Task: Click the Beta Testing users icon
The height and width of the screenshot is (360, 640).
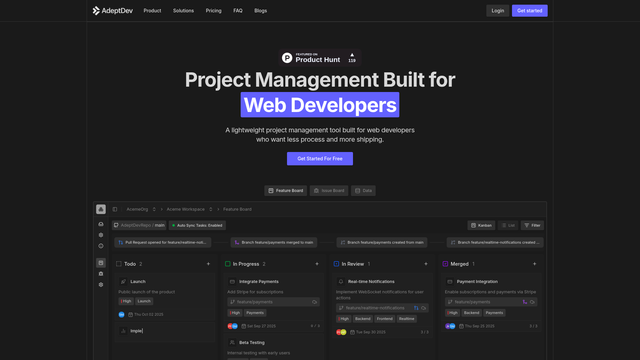Action: click(x=232, y=342)
